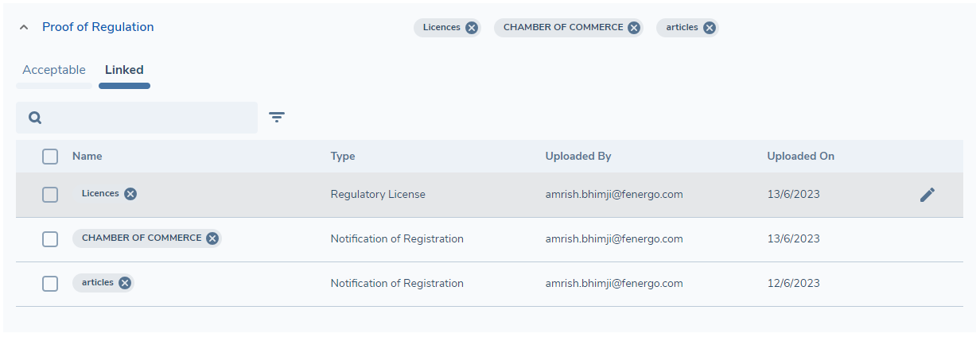Tick the checkbox for Licences row
Viewport: 980px width, 337px height.
(50, 195)
